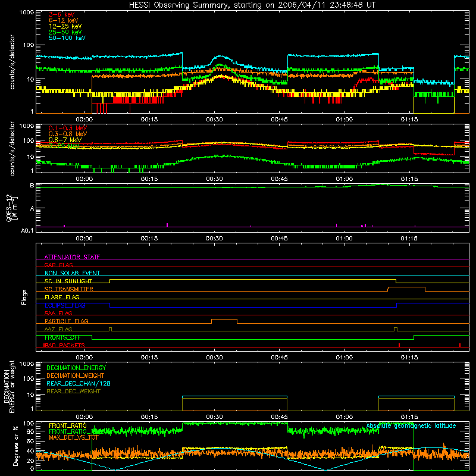Select the NON_SOLAR_EVENT flag label
The image size is (476, 476).
72,273
